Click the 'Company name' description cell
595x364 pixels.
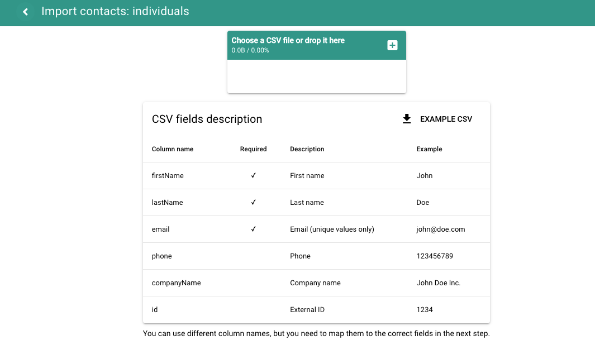pyautogui.click(x=315, y=283)
